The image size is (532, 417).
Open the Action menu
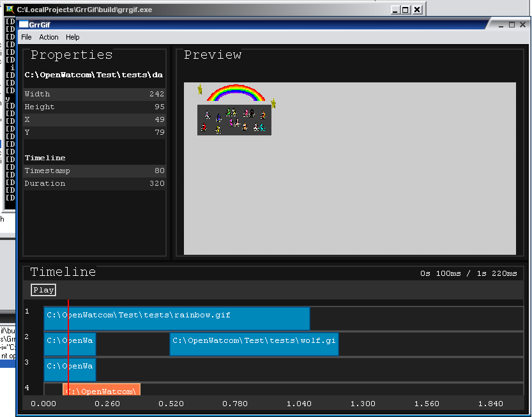pos(49,38)
